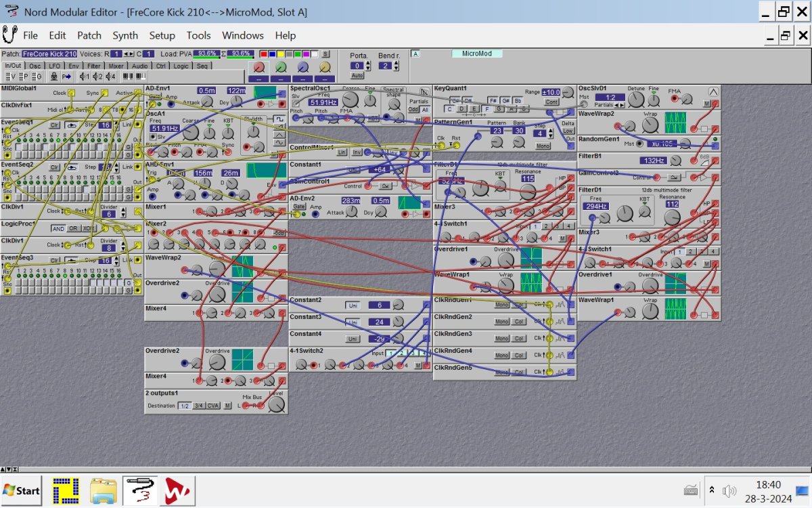Open the Synth menu
Viewport: 812px width, 508px height.
pos(125,35)
